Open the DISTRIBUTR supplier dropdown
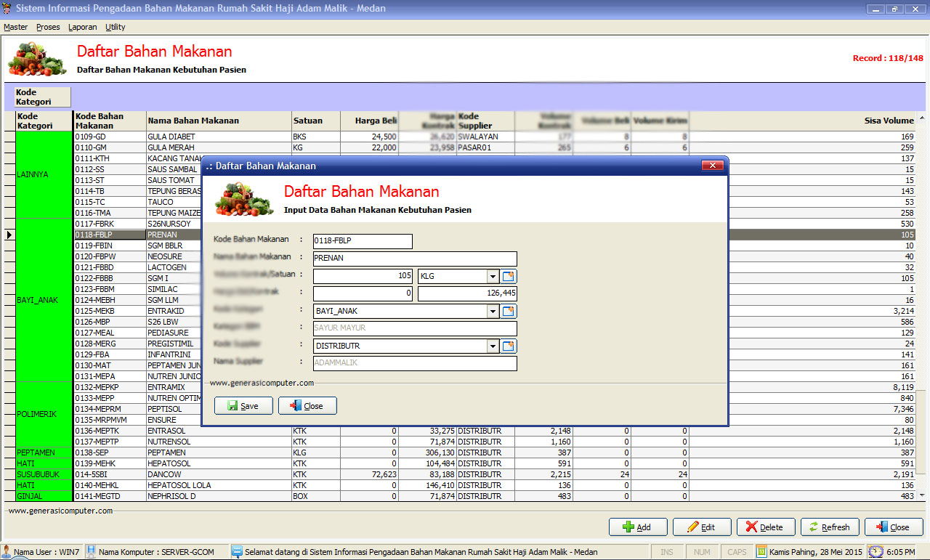Screen dimensions: 930x560 pos(493,346)
